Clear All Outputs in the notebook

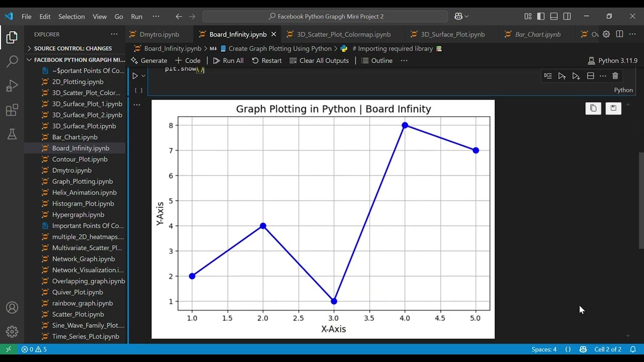pyautogui.click(x=319, y=60)
